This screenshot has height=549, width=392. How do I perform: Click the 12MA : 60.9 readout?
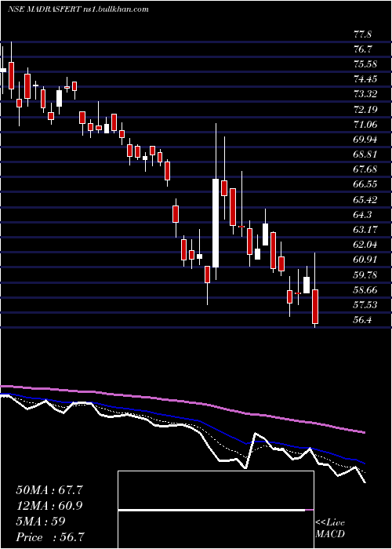[x=49, y=506]
